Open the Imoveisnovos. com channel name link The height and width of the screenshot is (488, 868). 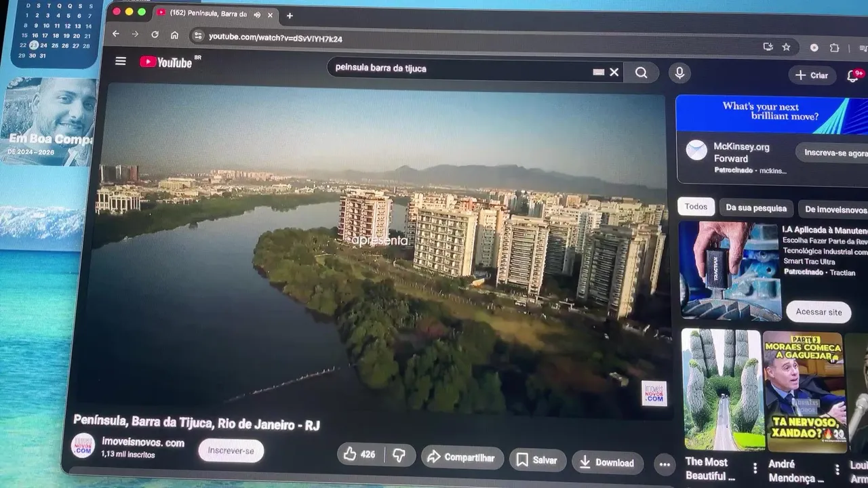[143, 443]
